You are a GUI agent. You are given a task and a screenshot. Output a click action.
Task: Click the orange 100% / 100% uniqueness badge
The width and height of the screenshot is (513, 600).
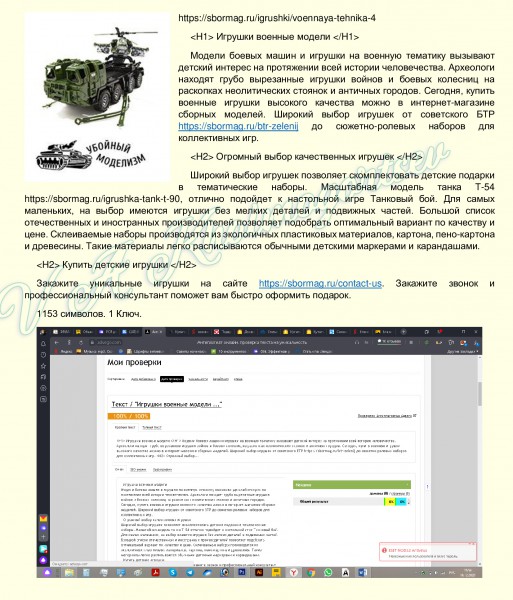coord(129,416)
